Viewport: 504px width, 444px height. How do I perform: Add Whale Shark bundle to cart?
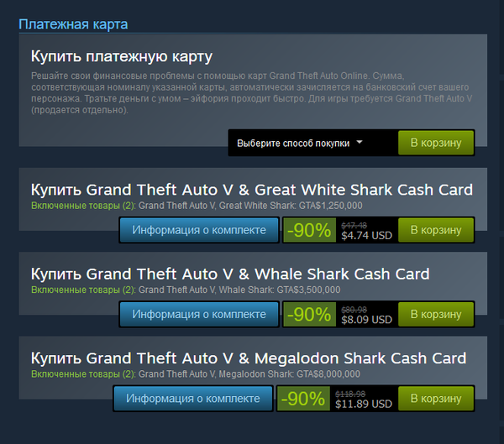click(436, 314)
